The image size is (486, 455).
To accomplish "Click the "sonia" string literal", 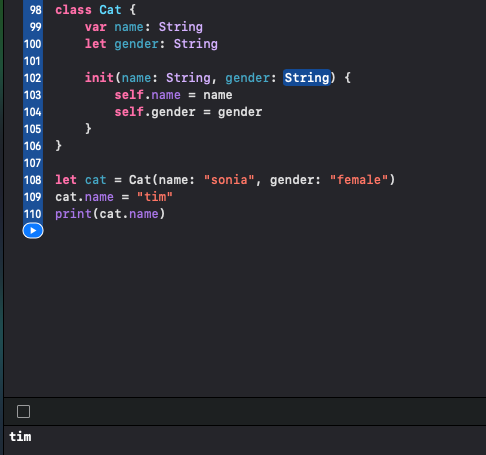I will point(229,180).
